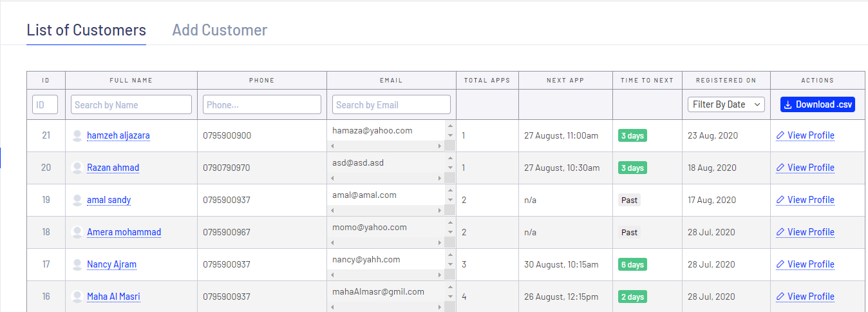Click avatar icon beside Razan ahmad
The height and width of the screenshot is (312, 868).
(77, 168)
